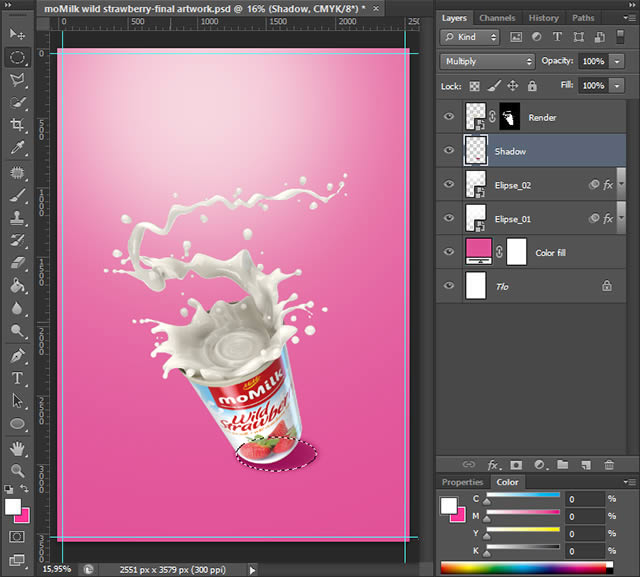Select the History Brush tool

pos(17,240)
